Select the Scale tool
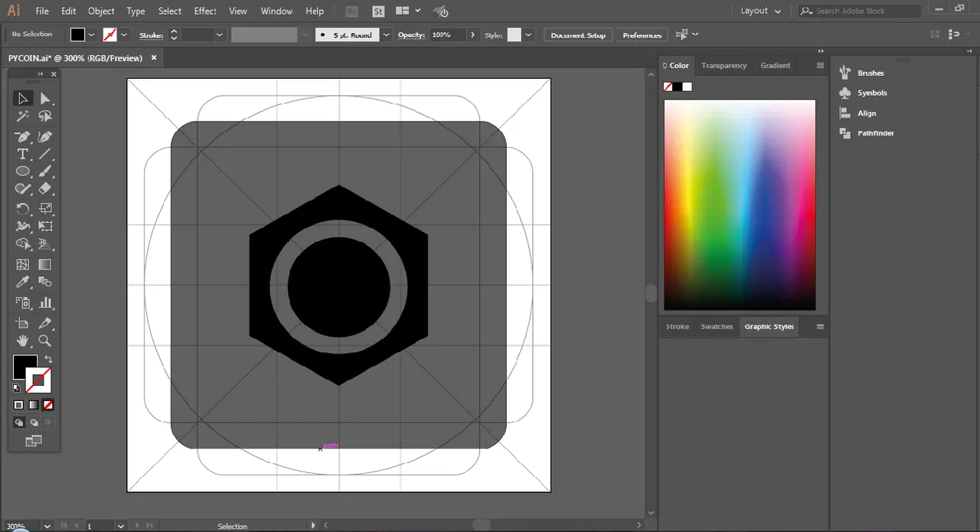980x532 pixels. pos(45,208)
